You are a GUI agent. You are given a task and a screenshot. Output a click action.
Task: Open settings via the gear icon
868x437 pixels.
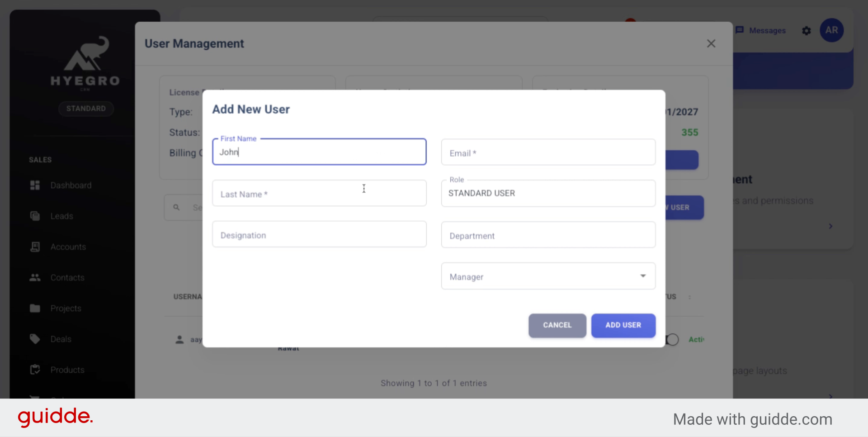[x=807, y=31]
